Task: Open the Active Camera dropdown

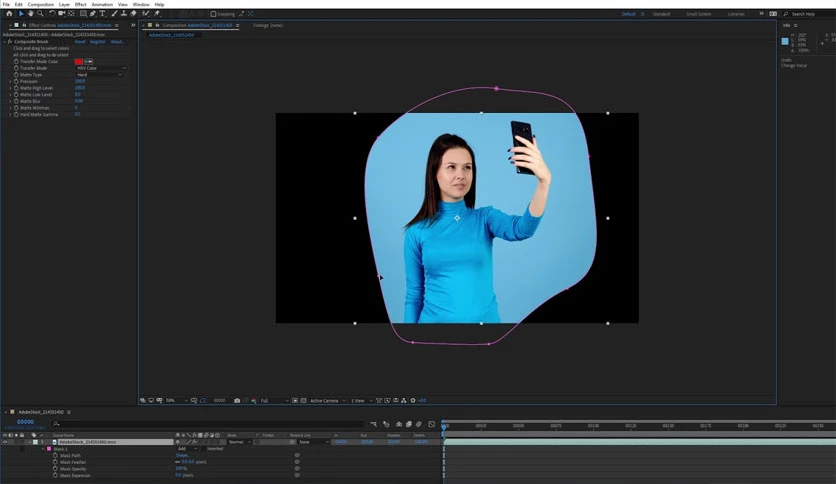Action: tap(327, 400)
